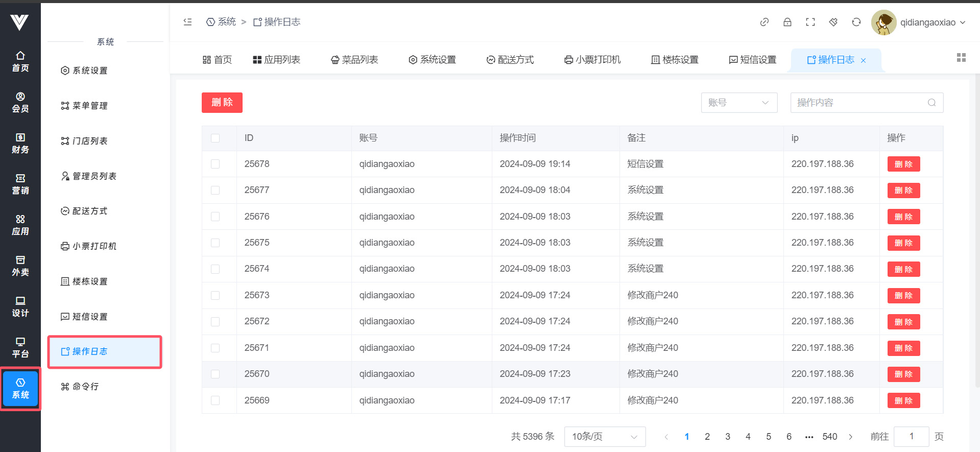Open the 账号 filter dropdown
The width and height of the screenshot is (980, 452).
pos(738,103)
